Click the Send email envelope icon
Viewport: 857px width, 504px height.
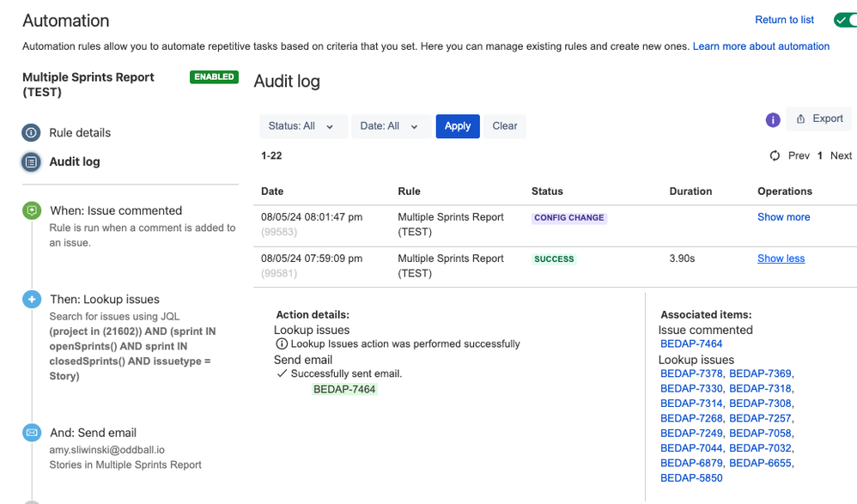(x=32, y=433)
